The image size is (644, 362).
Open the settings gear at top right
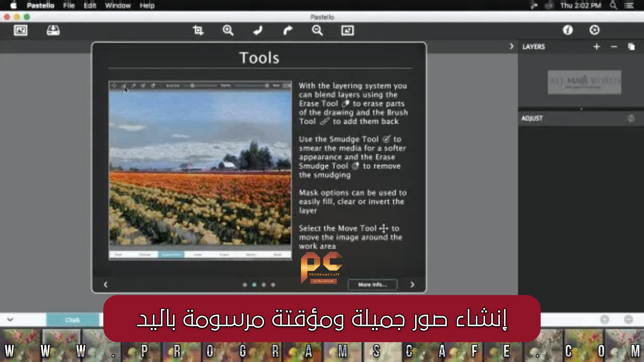pos(594,30)
